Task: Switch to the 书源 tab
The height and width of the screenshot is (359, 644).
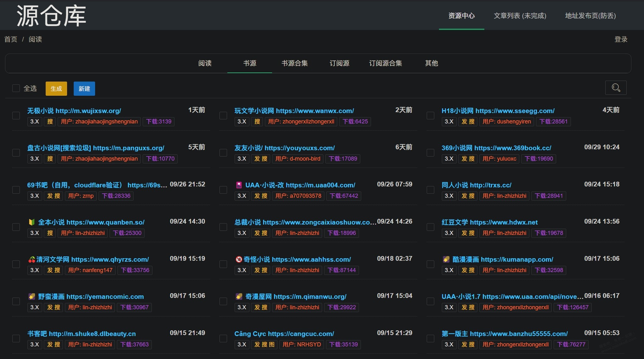Action: pyautogui.click(x=250, y=63)
